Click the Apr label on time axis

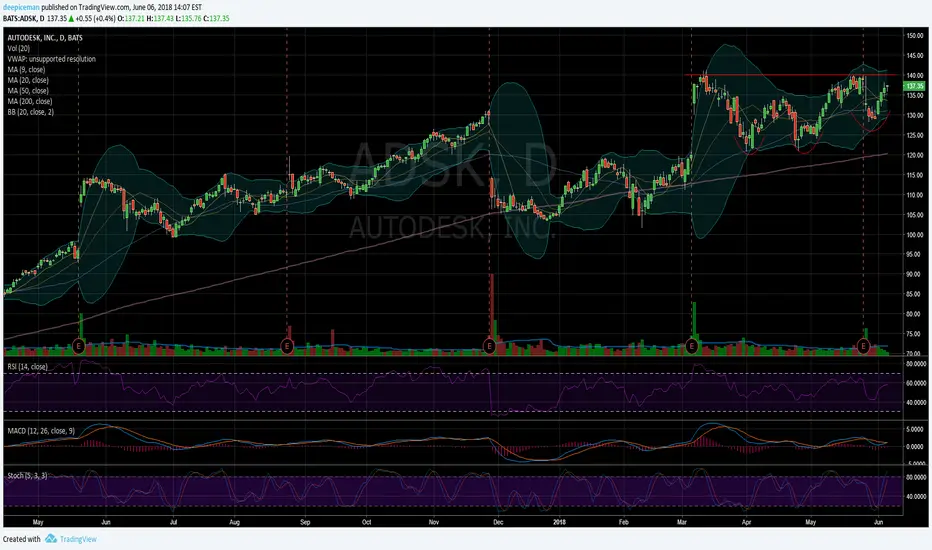click(x=747, y=522)
